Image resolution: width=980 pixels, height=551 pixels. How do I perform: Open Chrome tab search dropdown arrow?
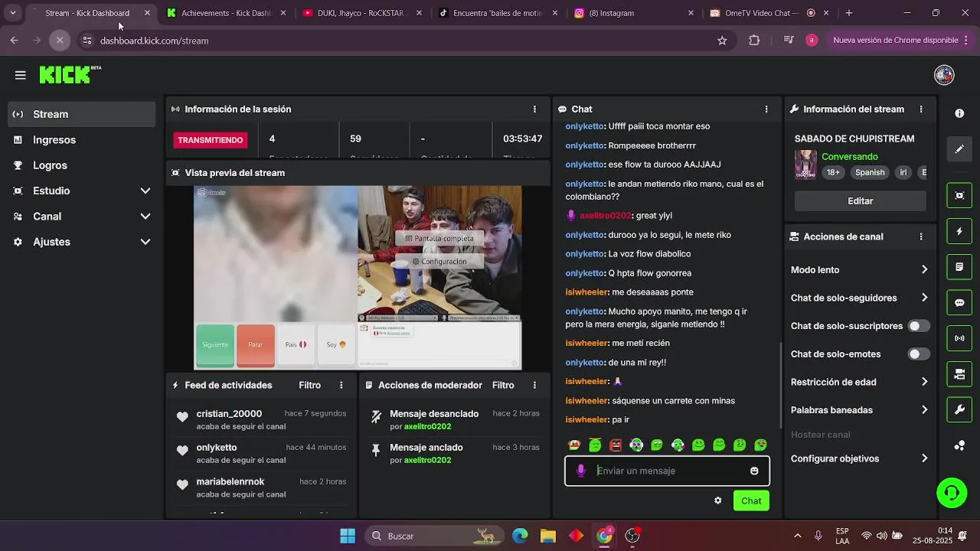12,13
